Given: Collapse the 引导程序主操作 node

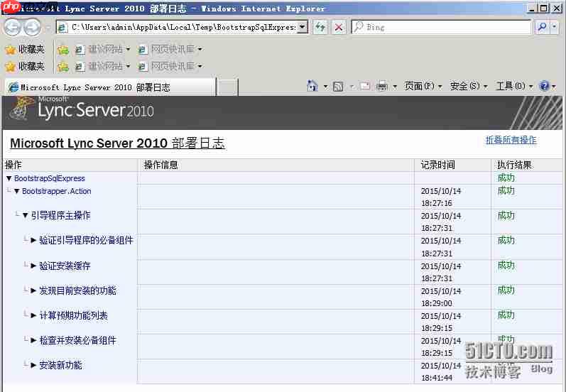Looking at the screenshot, I should coord(25,216).
